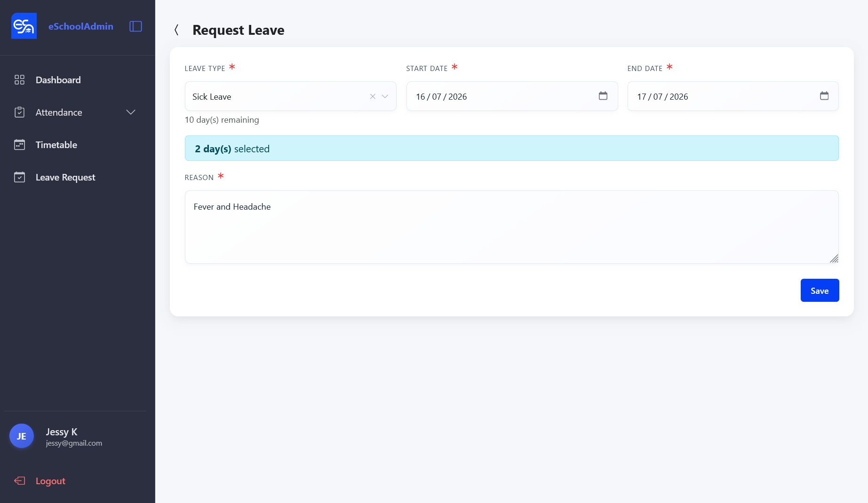Click the End Date field 17/07/2026
This screenshot has height=503, width=868.
coord(733,96)
